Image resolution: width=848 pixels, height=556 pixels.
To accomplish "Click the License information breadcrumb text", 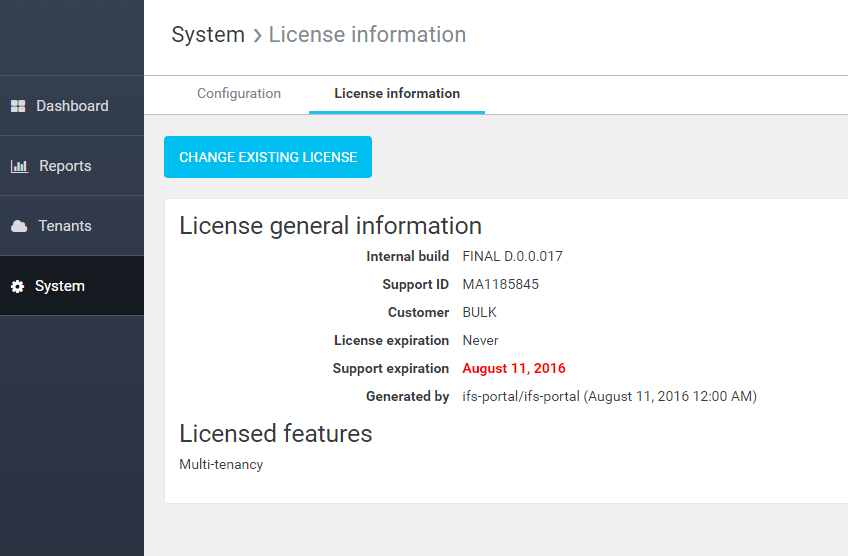I will pos(367,35).
